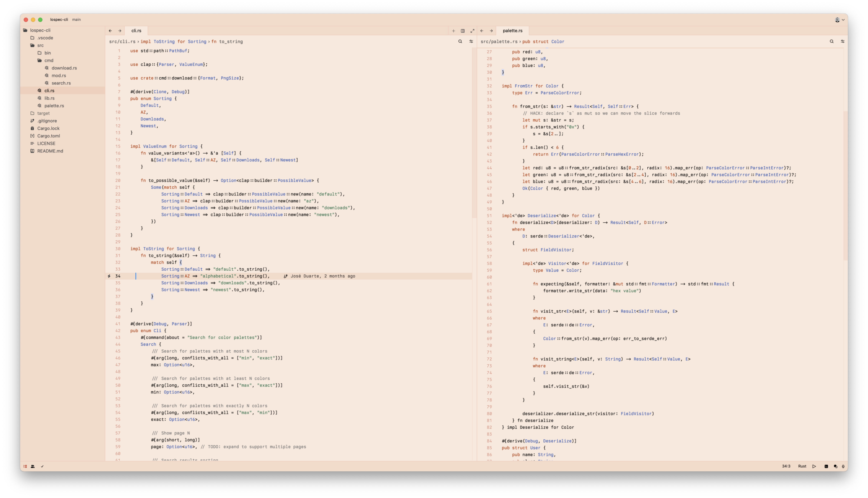Screen dimensions: 868x498
Task: Click the run tasks play icon
Action: [814, 466]
